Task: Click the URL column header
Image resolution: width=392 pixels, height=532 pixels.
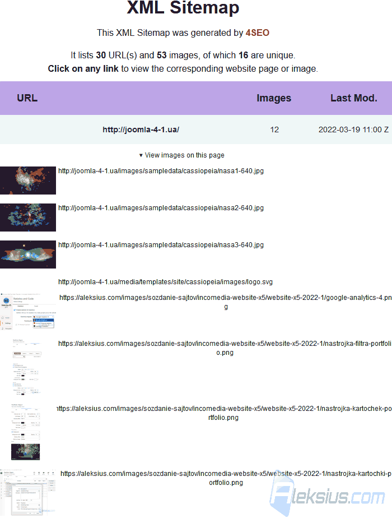Action: coord(27,98)
